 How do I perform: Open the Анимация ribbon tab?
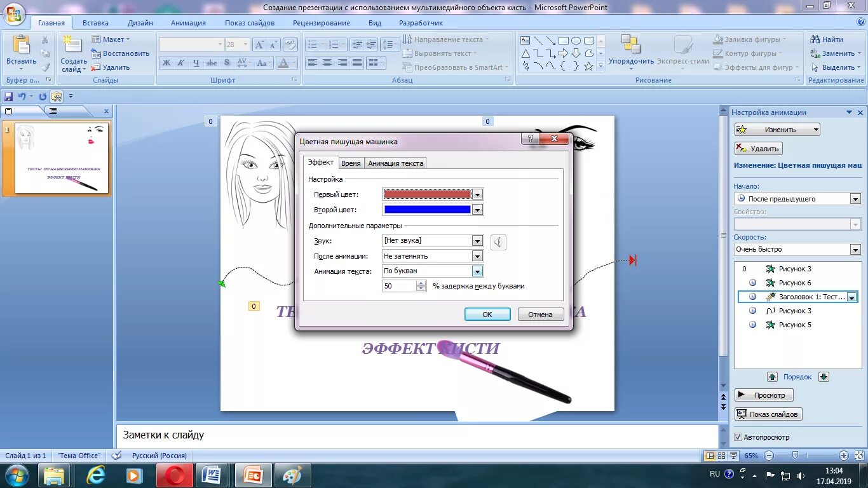pyautogui.click(x=188, y=23)
